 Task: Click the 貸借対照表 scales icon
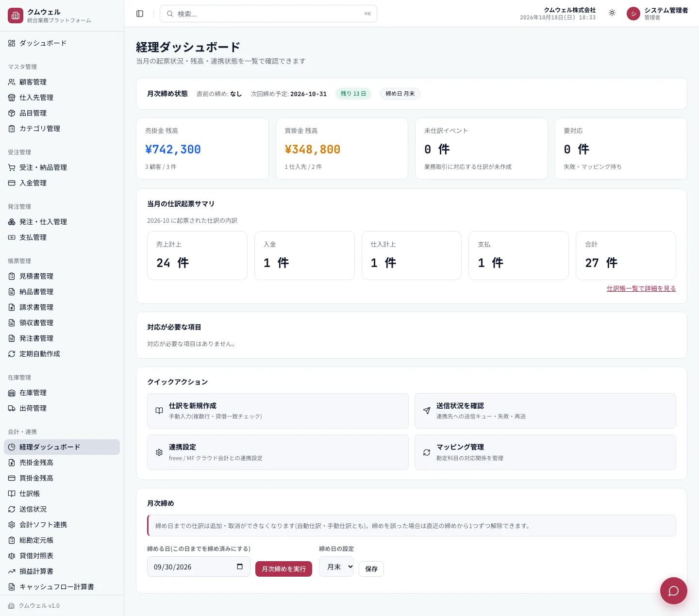point(12,556)
